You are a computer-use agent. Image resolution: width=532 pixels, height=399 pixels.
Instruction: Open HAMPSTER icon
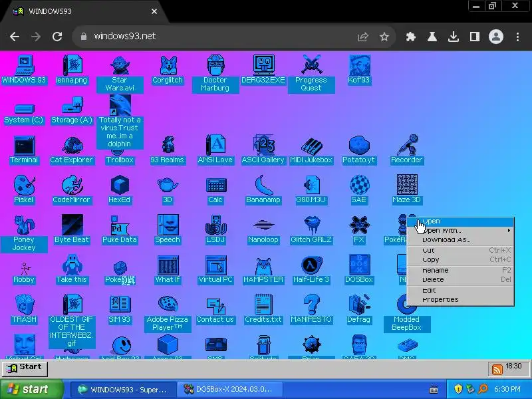[x=263, y=266]
